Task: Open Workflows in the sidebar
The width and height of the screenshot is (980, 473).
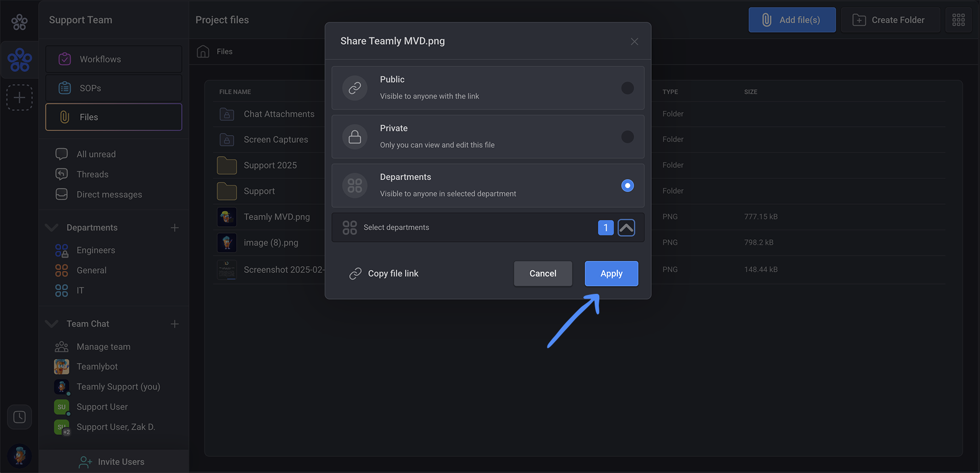Action: (114, 59)
